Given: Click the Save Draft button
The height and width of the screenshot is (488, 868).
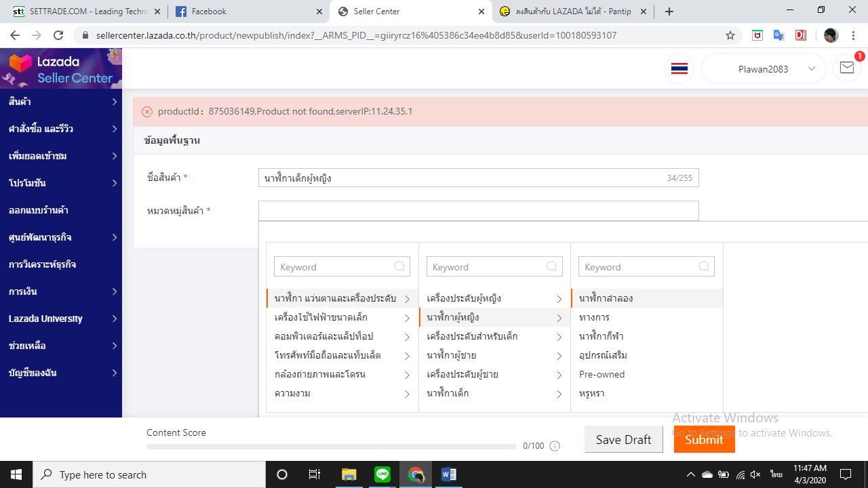Looking at the screenshot, I should click(x=623, y=439).
